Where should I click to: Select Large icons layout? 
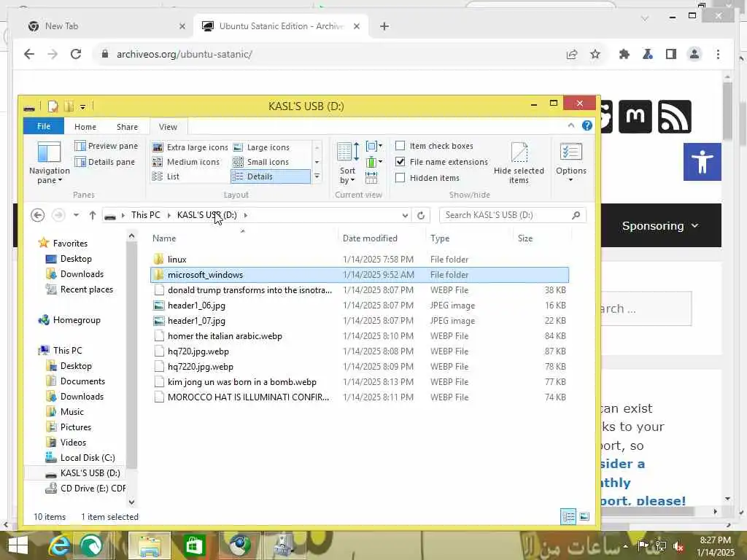[x=261, y=147]
